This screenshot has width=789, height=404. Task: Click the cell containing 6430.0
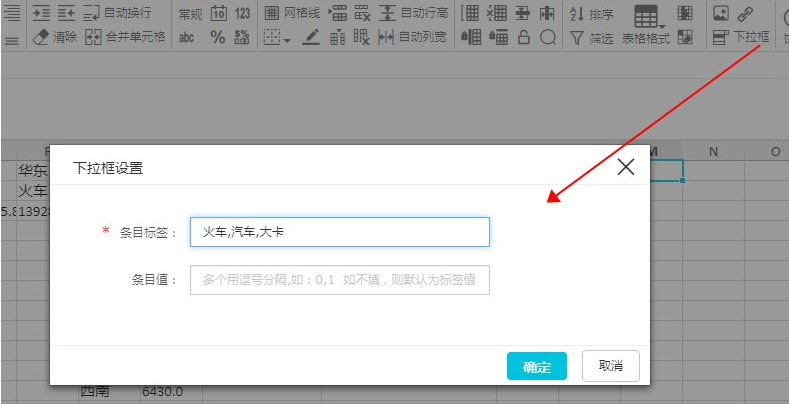[x=171, y=391]
